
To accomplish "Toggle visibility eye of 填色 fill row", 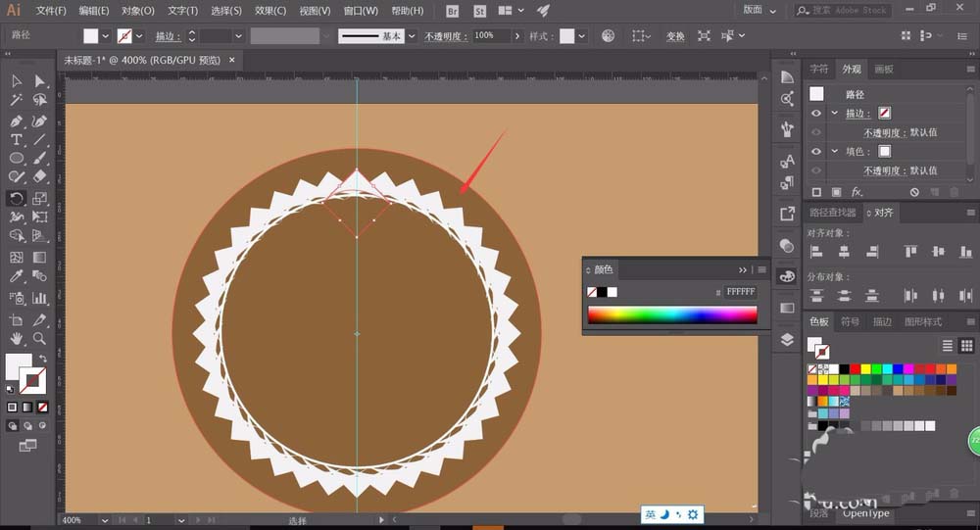I will coord(816,152).
